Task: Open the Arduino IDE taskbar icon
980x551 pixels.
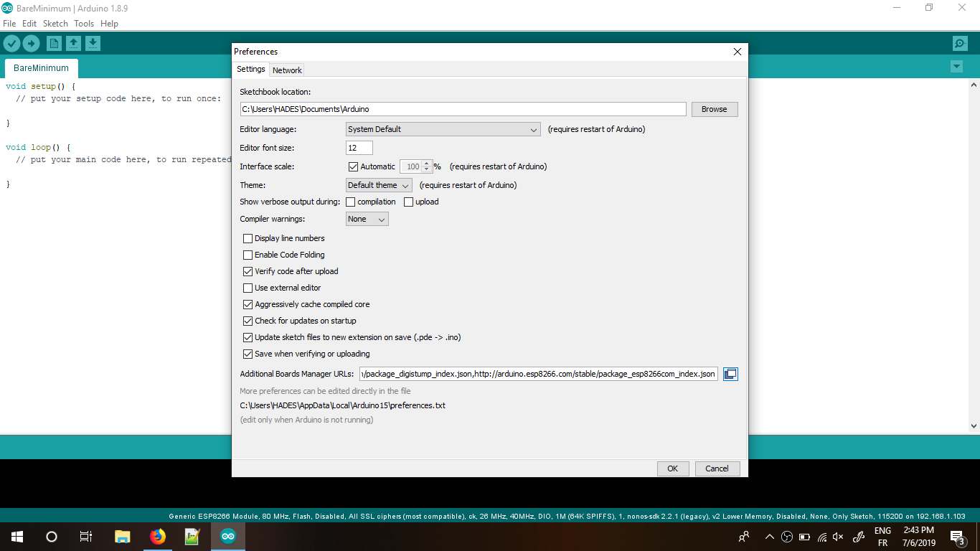Action: pos(227,536)
